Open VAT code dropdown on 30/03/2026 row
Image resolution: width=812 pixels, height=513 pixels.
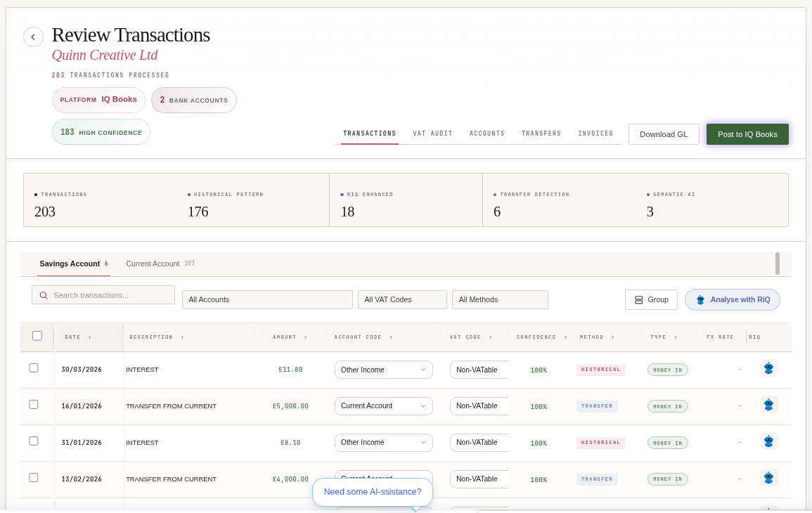479,370
